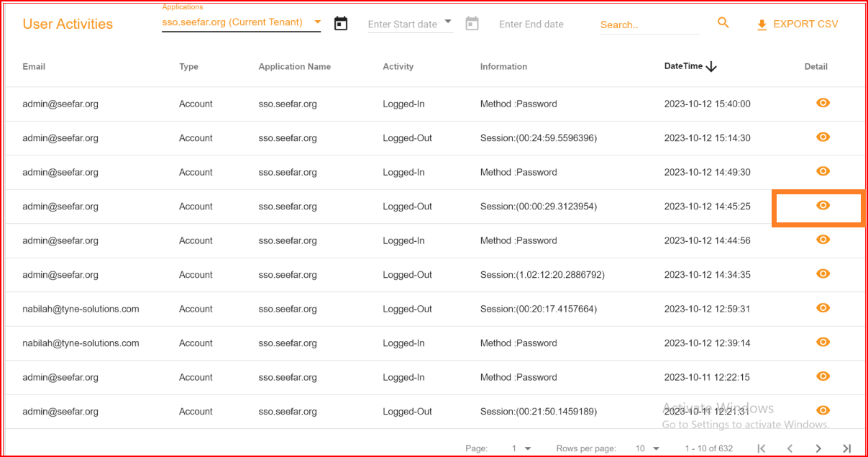The width and height of the screenshot is (868, 457).
Task: Go to the previous page
Action: tap(790, 448)
